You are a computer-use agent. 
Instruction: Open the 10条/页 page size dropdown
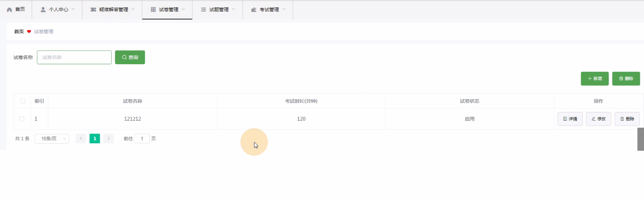(x=51, y=139)
